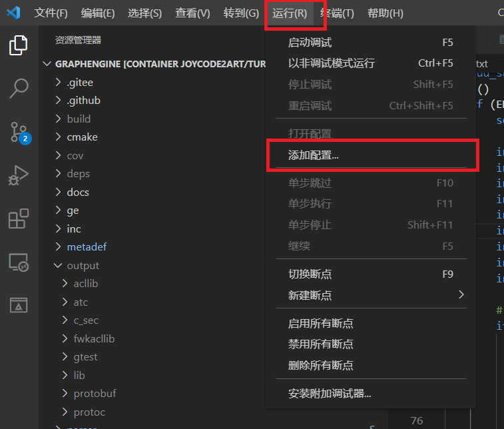Open the Extensions view icon

click(x=19, y=219)
